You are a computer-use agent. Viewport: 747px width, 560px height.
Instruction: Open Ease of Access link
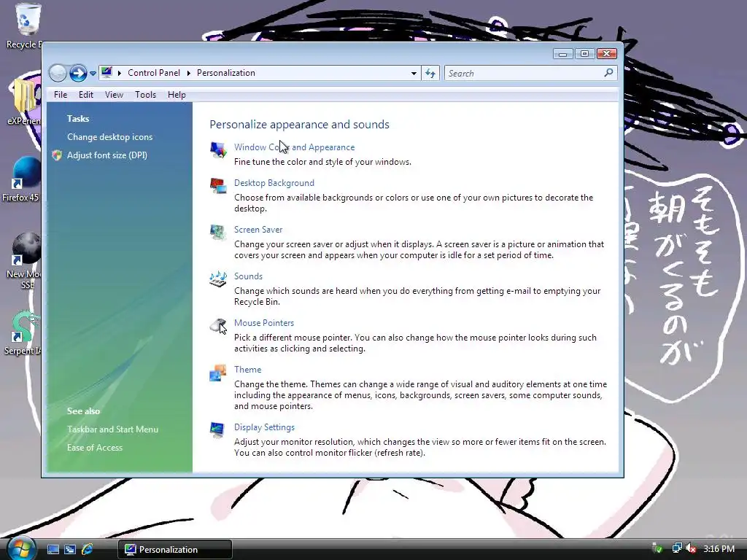95,448
